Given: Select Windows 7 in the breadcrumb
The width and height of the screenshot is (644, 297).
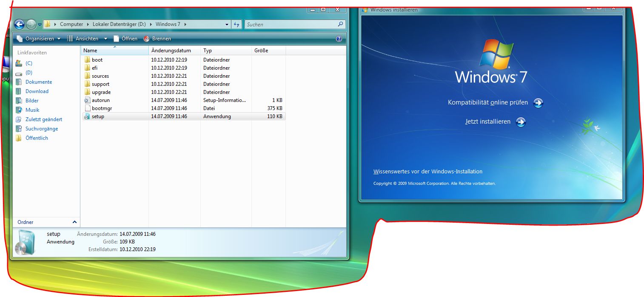Looking at the screenshot, I should point(168,24).
